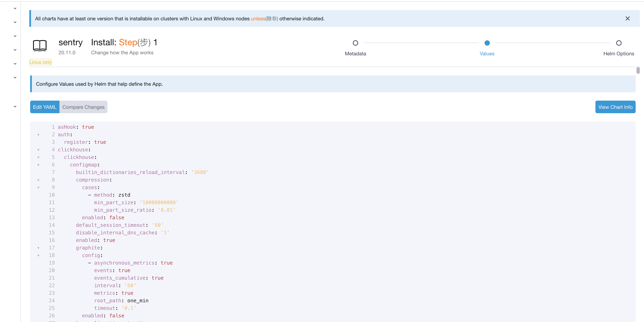This screenshot has height=322, width=644.
Task: Click default_session_timeout '60' line
Action: (x=120, y=225)
